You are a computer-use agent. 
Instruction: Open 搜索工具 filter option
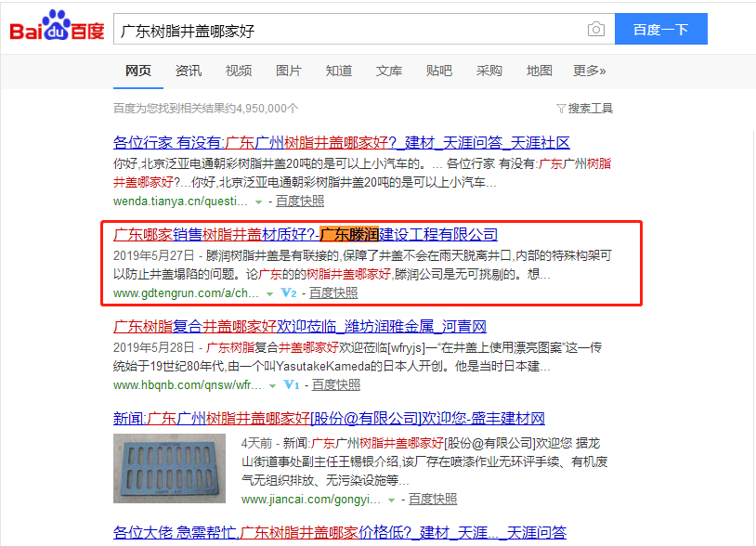tap(590, 109)
